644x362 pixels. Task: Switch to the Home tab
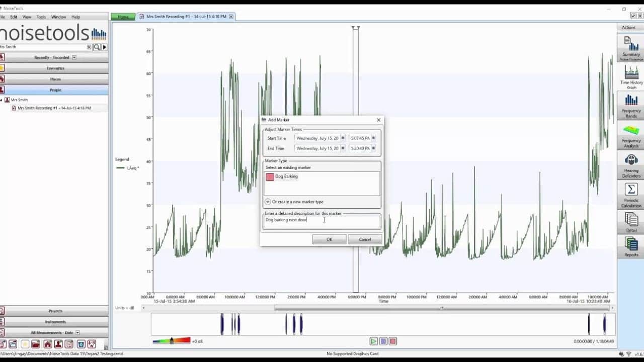[123, 17]
